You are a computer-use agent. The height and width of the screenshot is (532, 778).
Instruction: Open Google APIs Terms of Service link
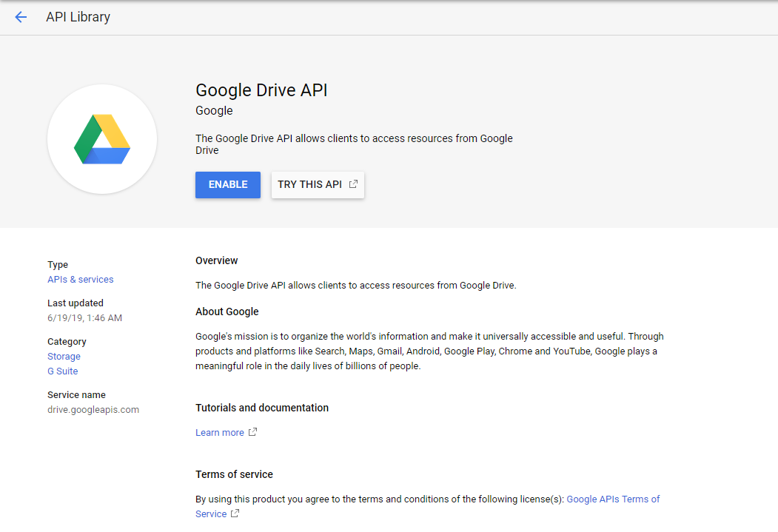pos(612,499)
